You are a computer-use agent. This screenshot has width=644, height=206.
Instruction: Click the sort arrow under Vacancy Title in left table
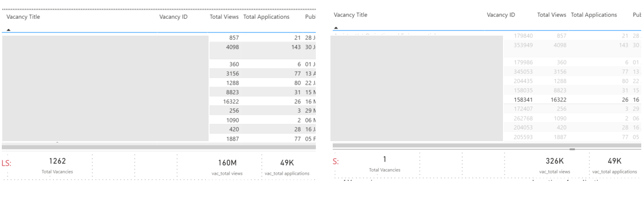9,30
